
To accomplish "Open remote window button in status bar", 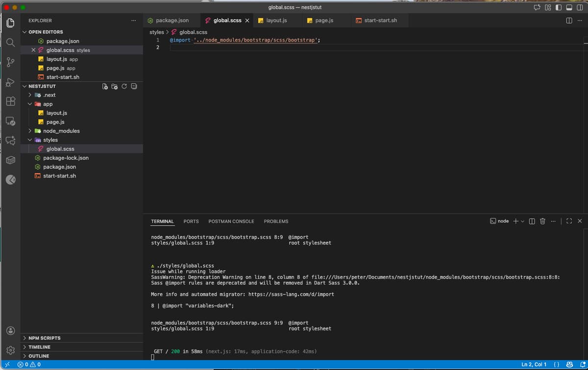I will pos(7,365).
